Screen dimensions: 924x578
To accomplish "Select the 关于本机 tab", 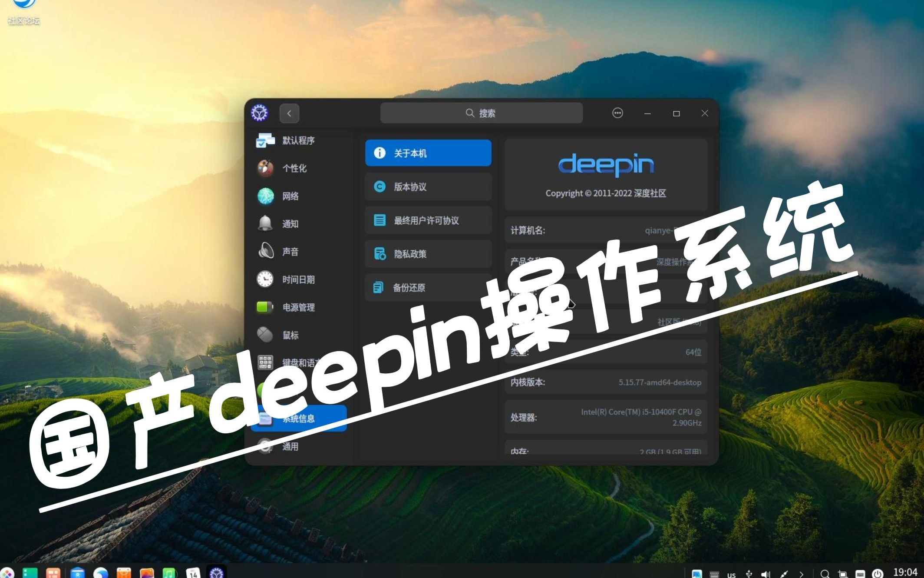I will point(428,153).
